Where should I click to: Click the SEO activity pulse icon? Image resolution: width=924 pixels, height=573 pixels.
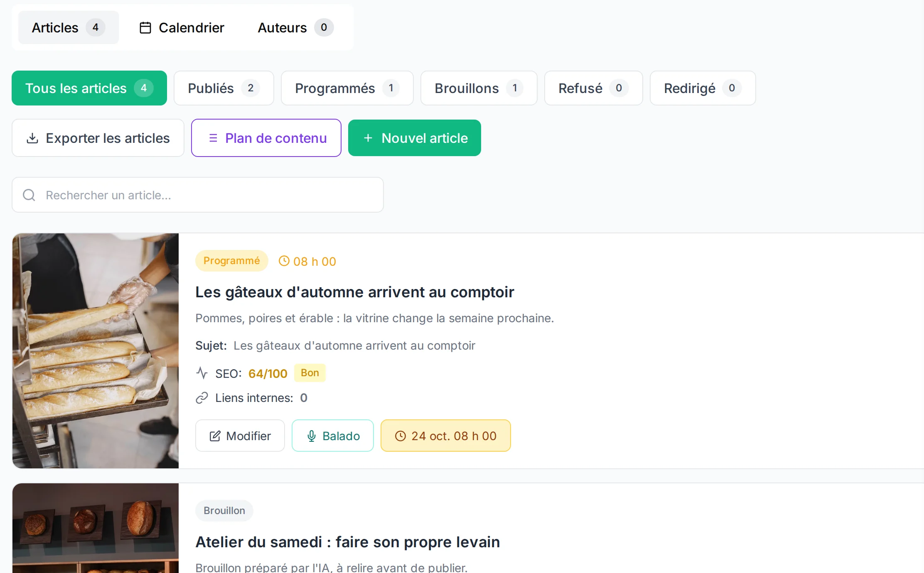(202, 373)
